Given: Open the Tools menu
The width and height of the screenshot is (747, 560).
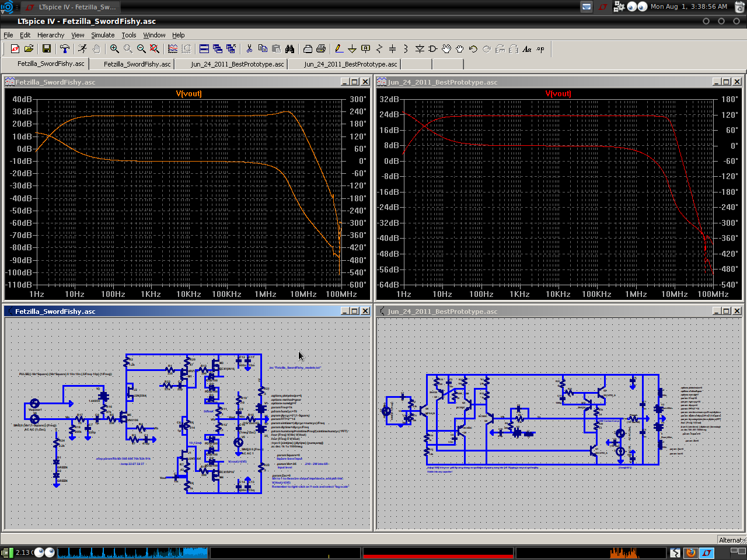Looking at the screenshot, I should (x=129, y=35).
